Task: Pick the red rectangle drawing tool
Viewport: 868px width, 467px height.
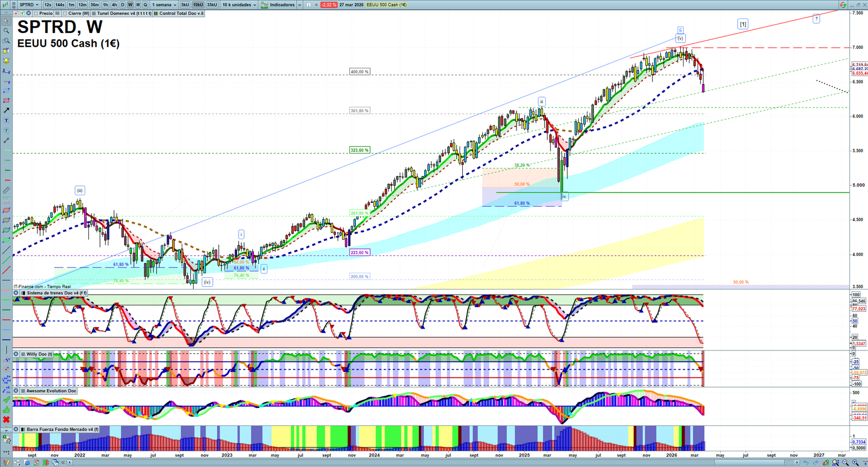Action: 6,101
